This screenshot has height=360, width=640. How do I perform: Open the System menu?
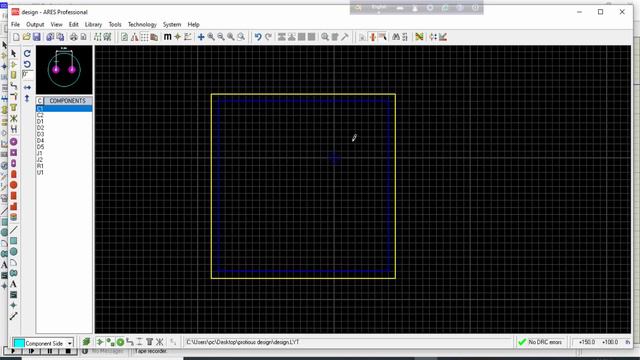[x=172, y=24]
